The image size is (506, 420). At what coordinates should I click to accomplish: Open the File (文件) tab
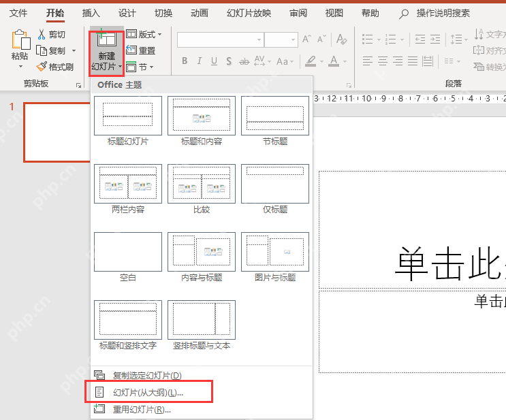tap(18, 13)
